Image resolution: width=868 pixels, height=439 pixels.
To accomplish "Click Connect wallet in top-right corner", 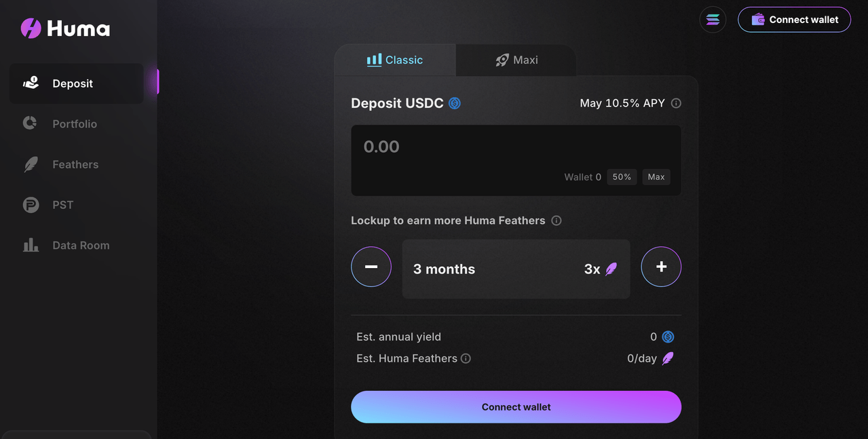I will [x=794, y=20].
